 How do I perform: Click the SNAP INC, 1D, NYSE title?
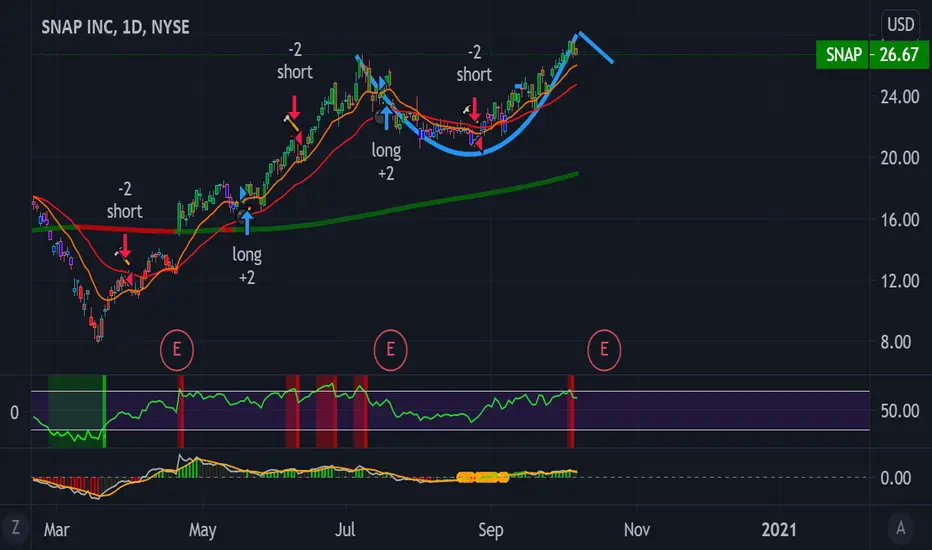point(115,27)
